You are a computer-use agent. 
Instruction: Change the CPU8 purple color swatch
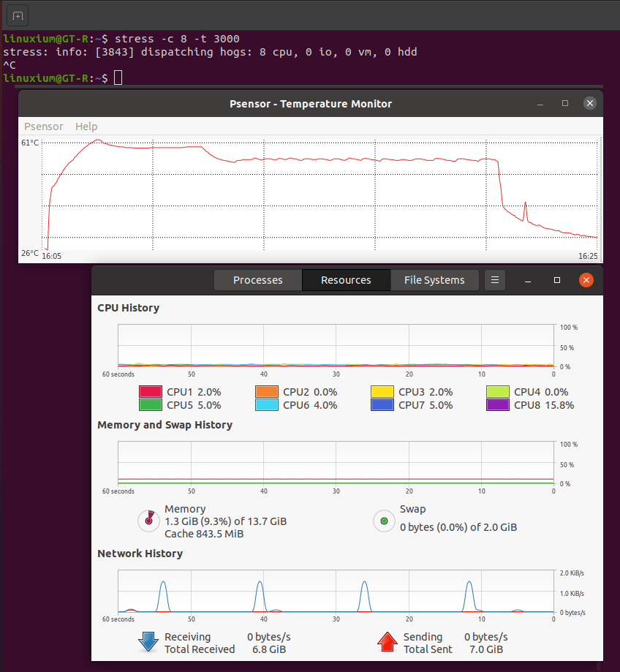(x=498, y=405)
